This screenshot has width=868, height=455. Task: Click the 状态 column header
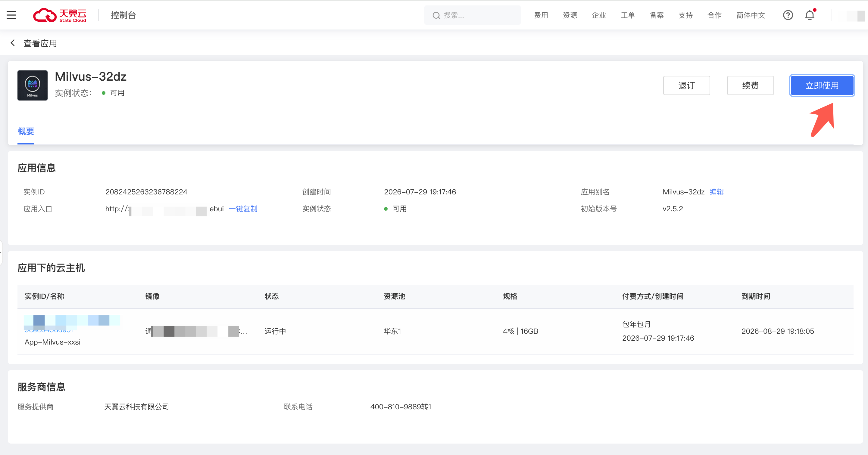272,296
